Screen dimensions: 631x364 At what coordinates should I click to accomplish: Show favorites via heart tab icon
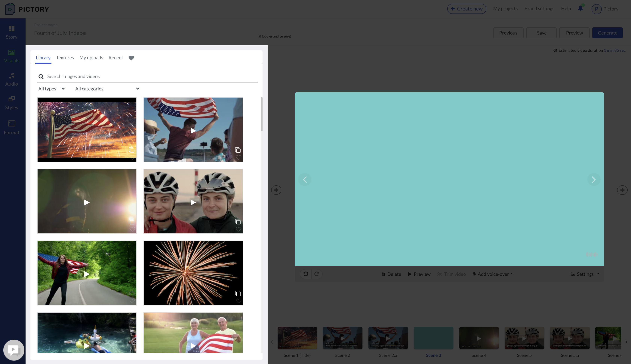131,58
